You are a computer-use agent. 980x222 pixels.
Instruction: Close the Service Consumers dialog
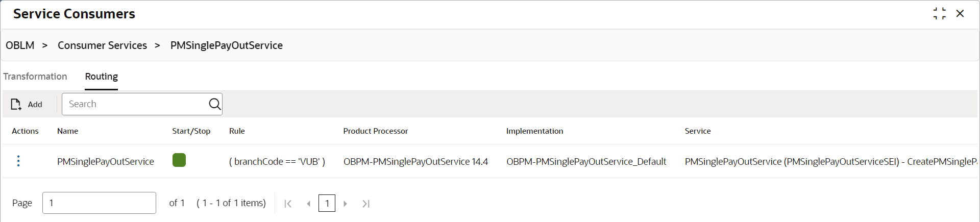960,14
